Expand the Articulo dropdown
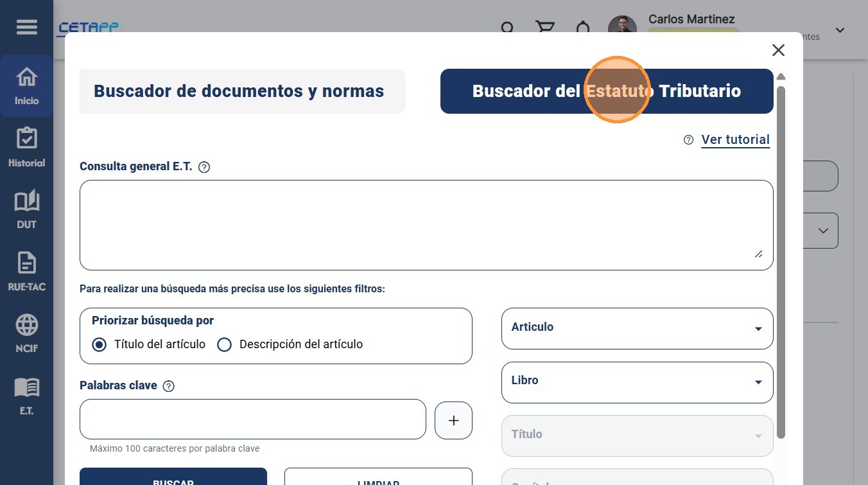 [x=637, y=328]
